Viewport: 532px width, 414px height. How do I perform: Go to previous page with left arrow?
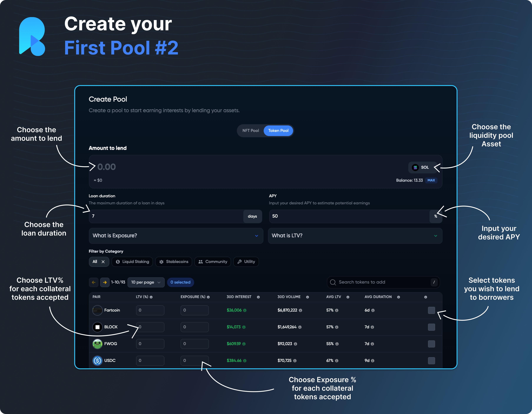pos(94,282)
